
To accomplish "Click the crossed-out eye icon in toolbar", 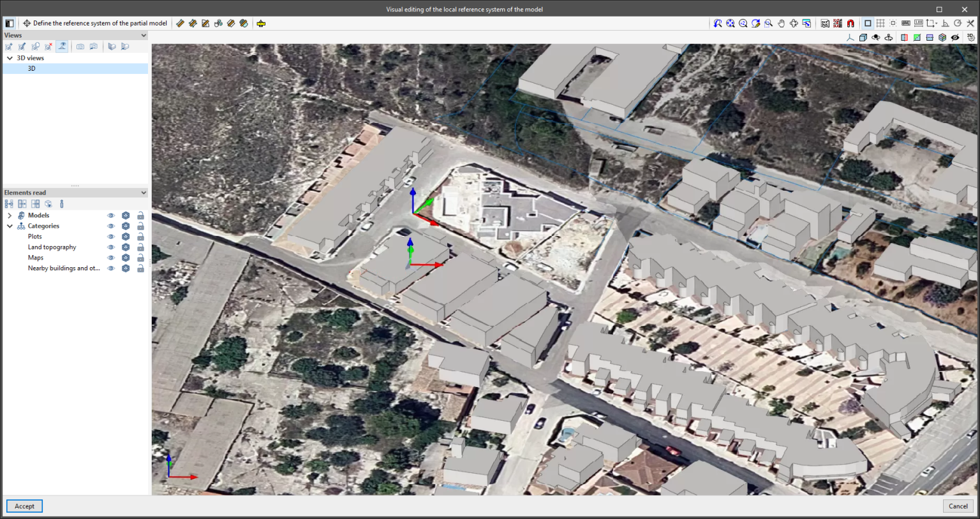I will tap(955, 38).
